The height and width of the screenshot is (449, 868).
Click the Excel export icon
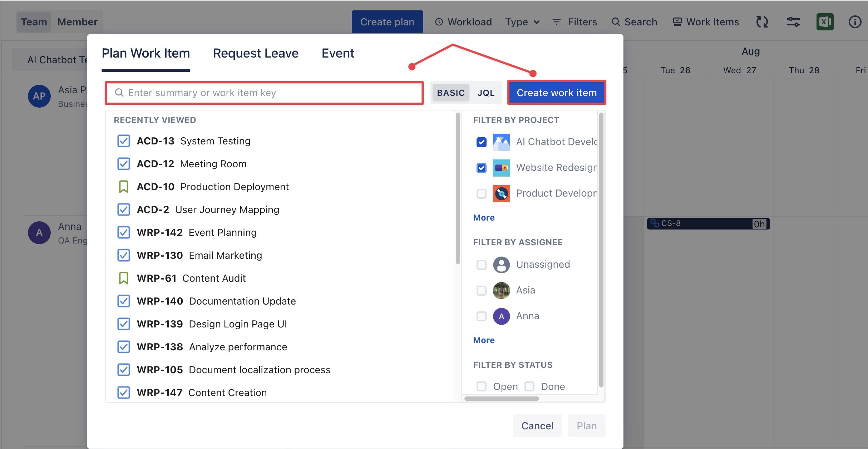click(824, 22)
